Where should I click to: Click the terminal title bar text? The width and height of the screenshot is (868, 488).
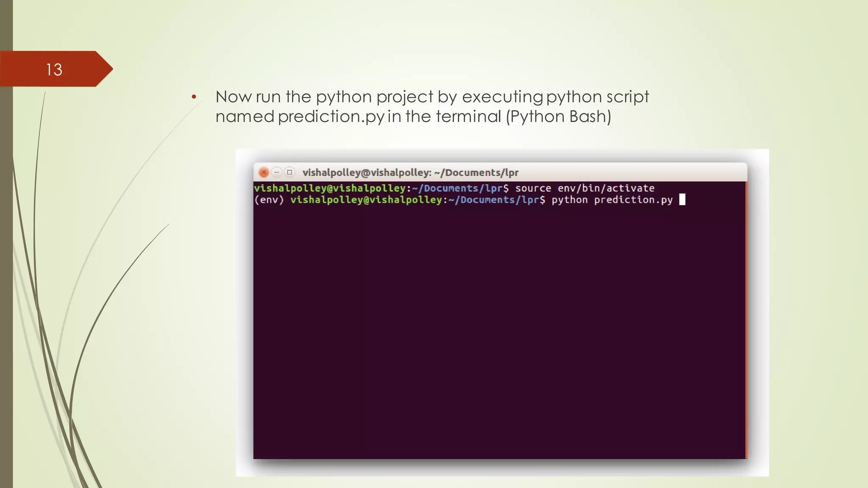(x=410, y=173)
